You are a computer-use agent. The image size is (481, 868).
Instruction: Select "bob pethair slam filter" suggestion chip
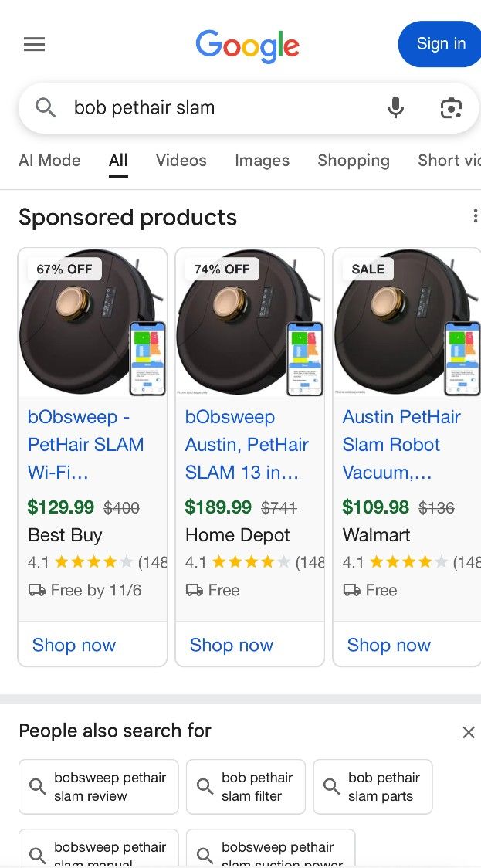(x=246, y=786)
